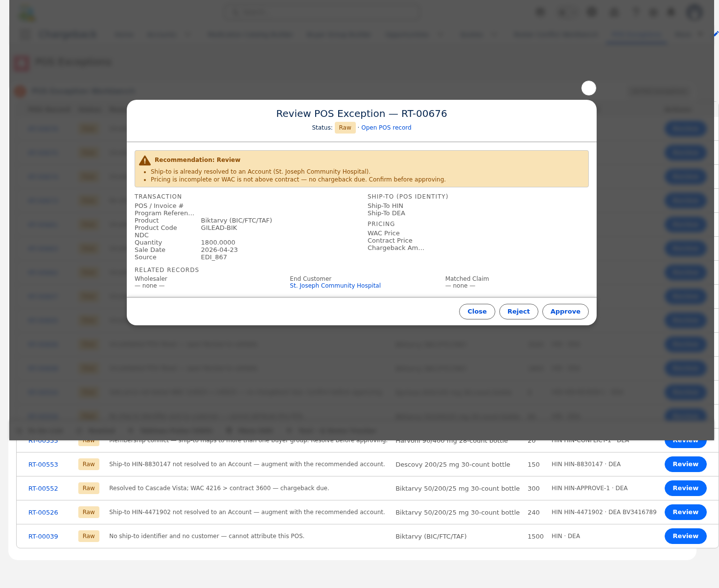Image resolution: width=719 pixels, height=588 pixels.
Task: Click the Raw badge in row RT-00552
Action: tap(89, 488)
